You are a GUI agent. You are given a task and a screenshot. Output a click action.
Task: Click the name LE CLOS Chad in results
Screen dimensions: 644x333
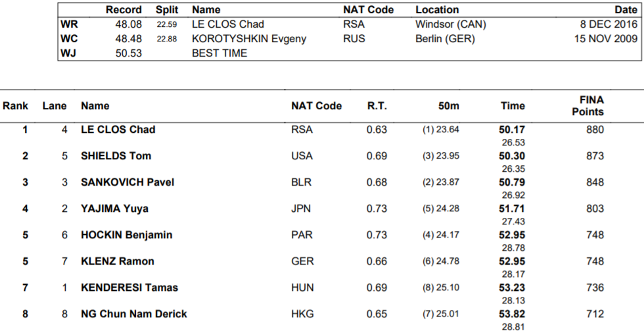point(118,130)
